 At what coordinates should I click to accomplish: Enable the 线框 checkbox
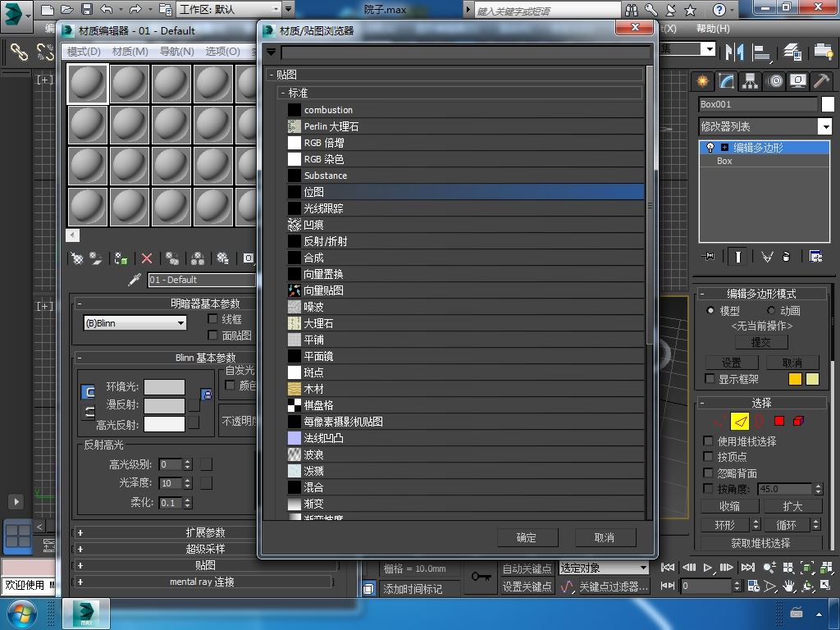coord(212,319)
